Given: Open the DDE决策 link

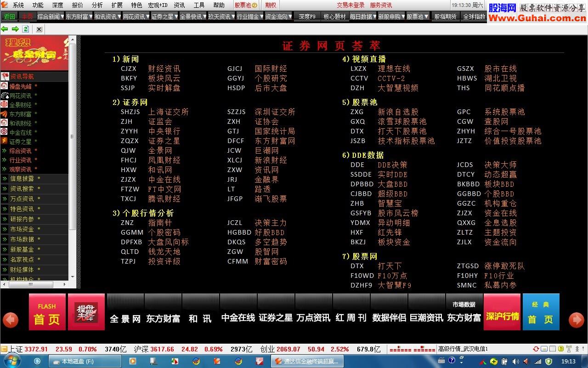Looking at the screenshot, I should click(392, 165).
